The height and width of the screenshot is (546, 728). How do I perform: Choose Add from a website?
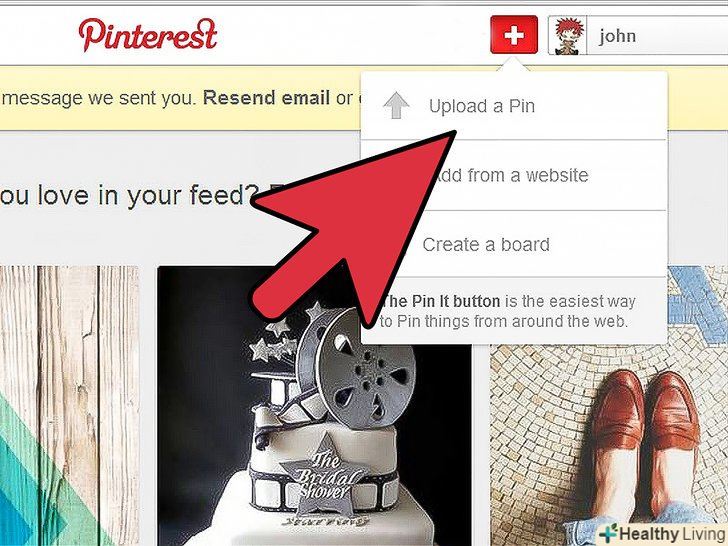[514, 175]
